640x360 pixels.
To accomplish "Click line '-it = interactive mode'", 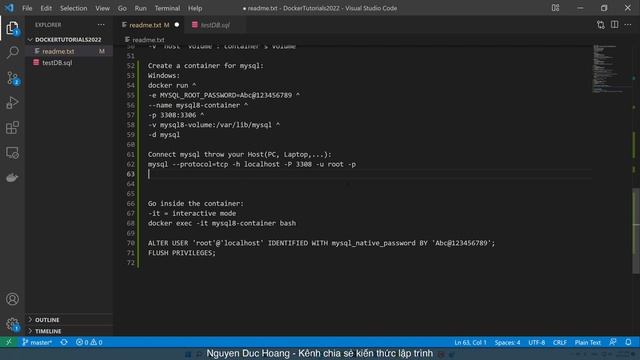I will tap(192, 213).
